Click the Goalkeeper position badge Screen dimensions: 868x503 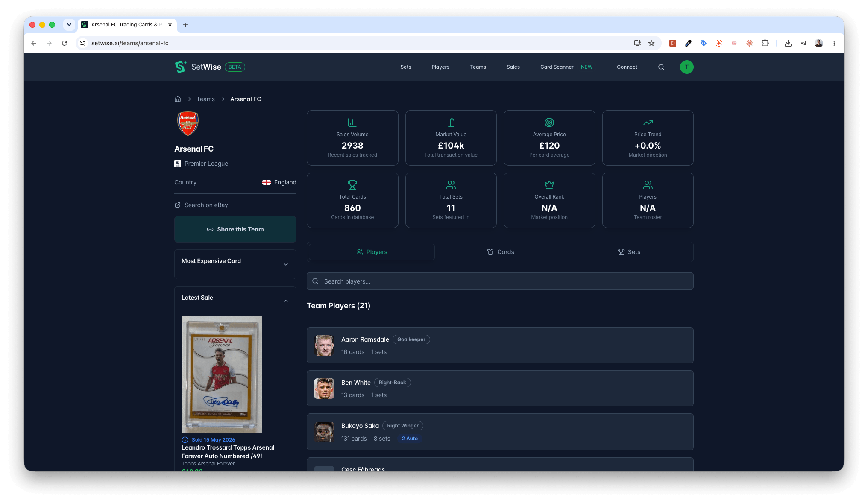[x=411, y=339]
